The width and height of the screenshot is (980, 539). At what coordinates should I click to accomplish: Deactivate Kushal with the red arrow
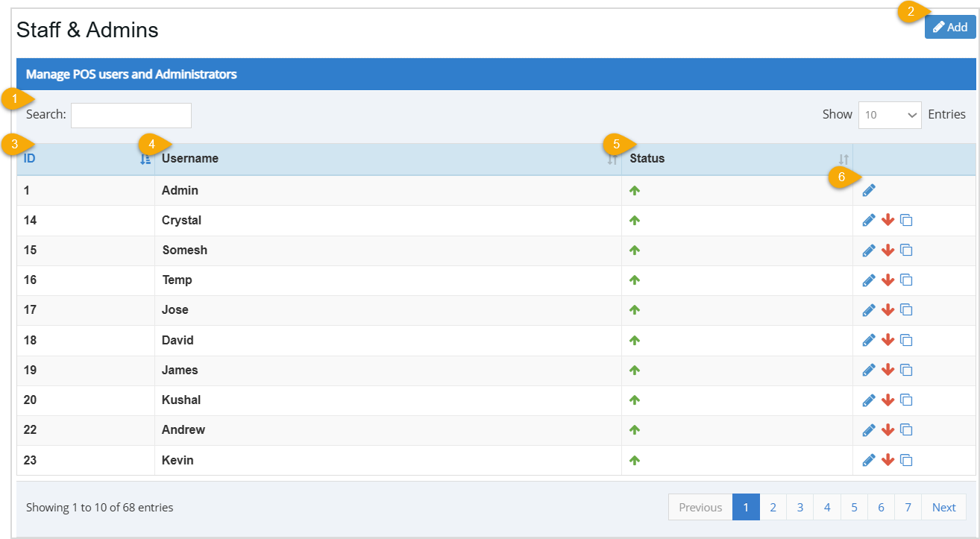click(888, 400)
